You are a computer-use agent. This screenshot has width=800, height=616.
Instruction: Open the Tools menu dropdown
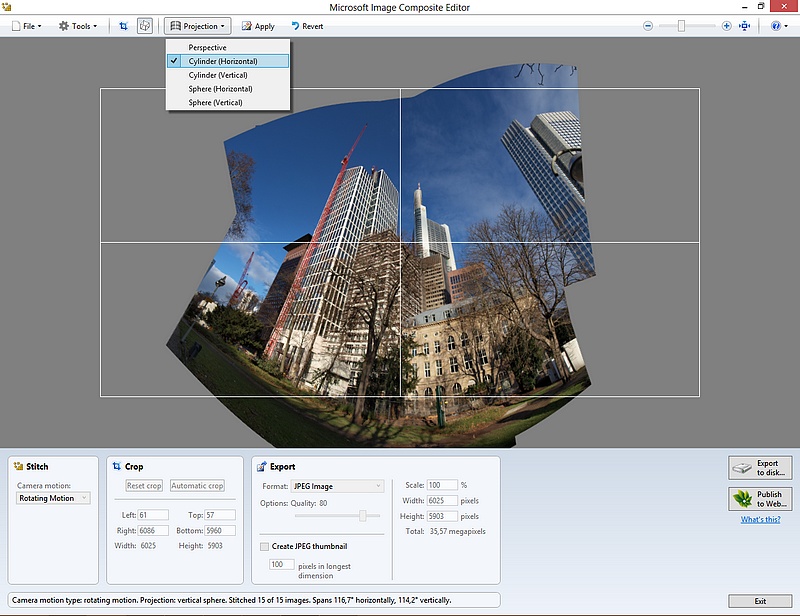click(x=78, y=26)
